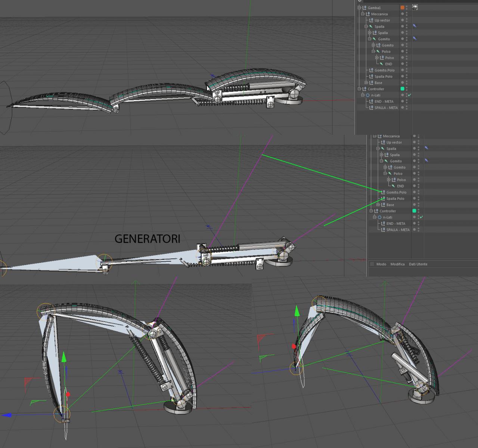Select the Up vector object in upper object manager
The height and width of the screenshot is (448, 478).
tap(382, 20)
